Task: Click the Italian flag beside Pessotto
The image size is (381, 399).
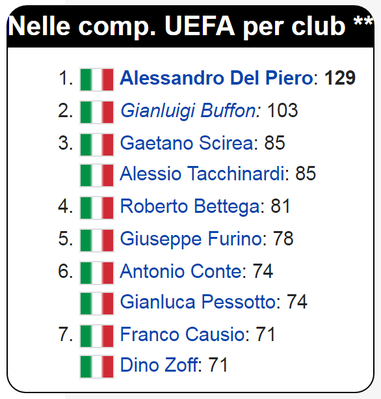Action: tap(97, 304)
